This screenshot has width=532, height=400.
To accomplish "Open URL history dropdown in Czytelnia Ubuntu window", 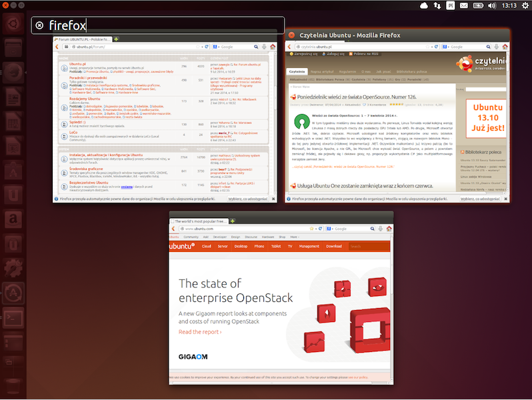I will point(432,47).
